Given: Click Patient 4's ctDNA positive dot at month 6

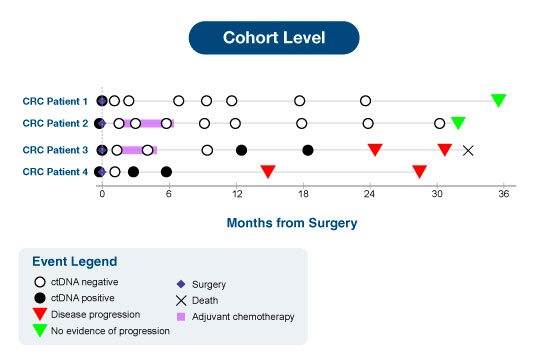Looking at the screenshot, I should (166, 172).
